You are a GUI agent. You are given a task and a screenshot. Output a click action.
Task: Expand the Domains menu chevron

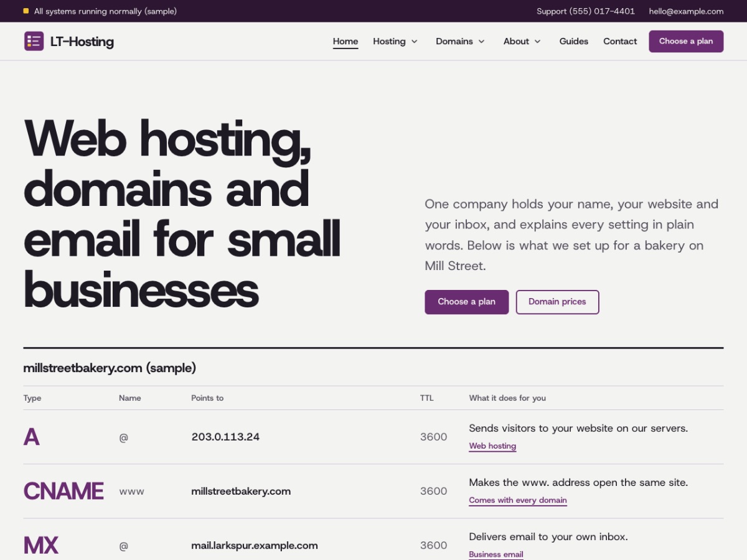[x=481, y=42]
